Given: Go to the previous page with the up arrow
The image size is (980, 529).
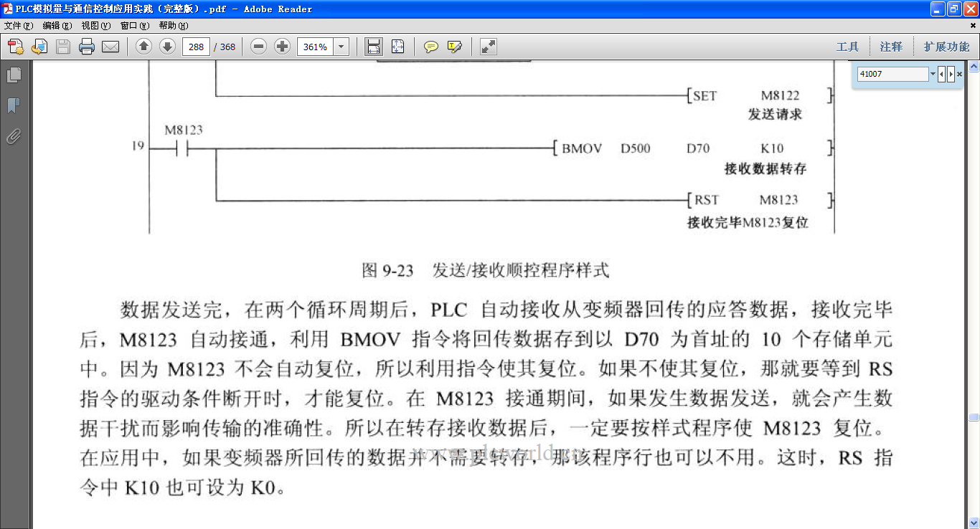Looking at the screenshot, I should (x=143, y=47).
